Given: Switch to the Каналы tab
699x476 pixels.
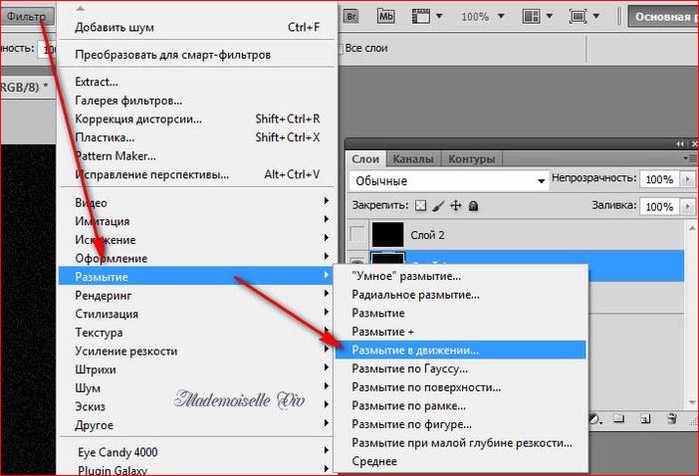Looking at the screenshot, I should coord(413,159).
